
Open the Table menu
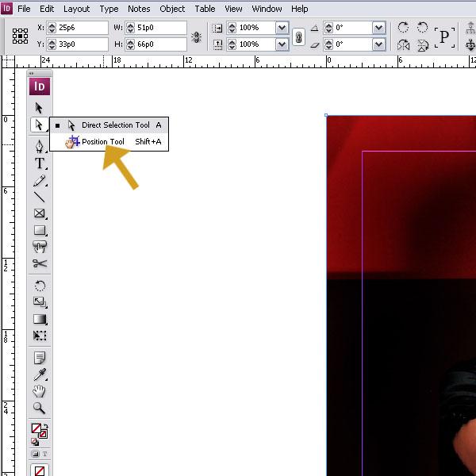point(205,9)
